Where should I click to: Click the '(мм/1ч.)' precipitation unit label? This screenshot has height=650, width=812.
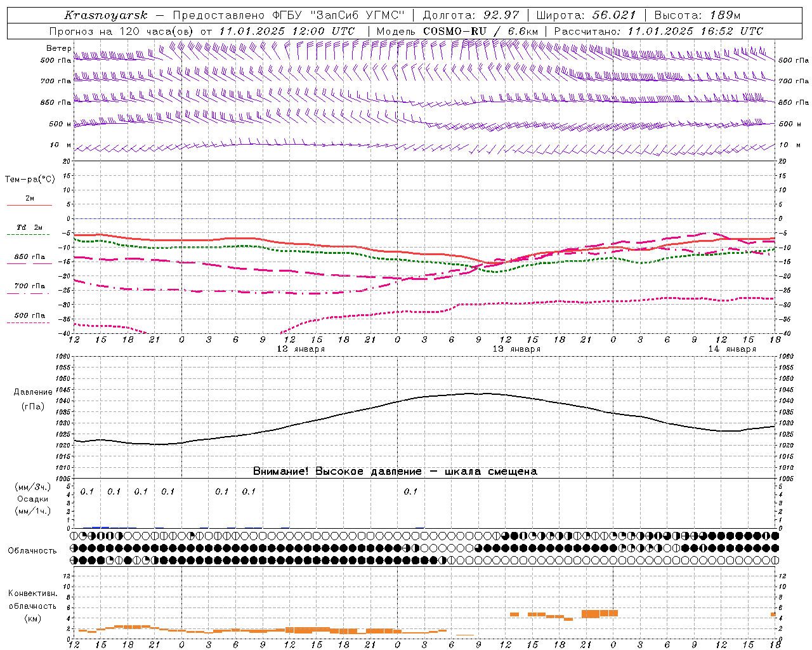point(33,511)
